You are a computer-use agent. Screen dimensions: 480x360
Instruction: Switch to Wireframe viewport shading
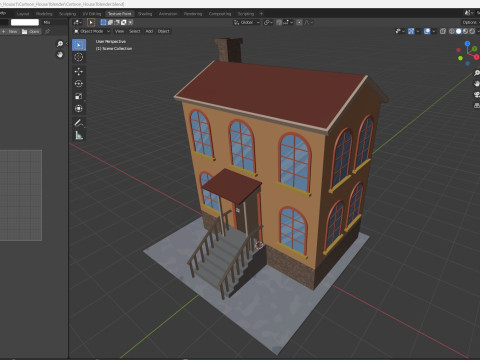(x=452, y=31)
